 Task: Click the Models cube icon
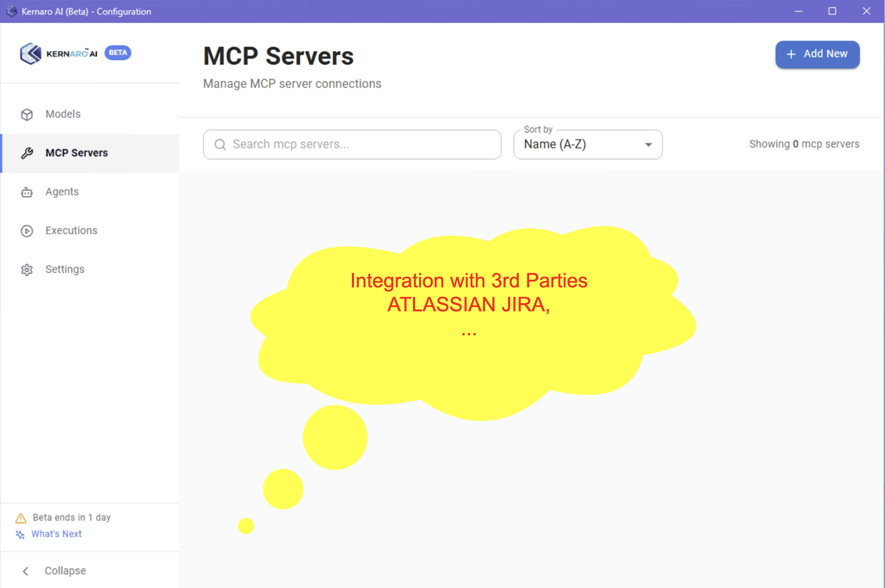pyautogui.click(x=27, y=115)
